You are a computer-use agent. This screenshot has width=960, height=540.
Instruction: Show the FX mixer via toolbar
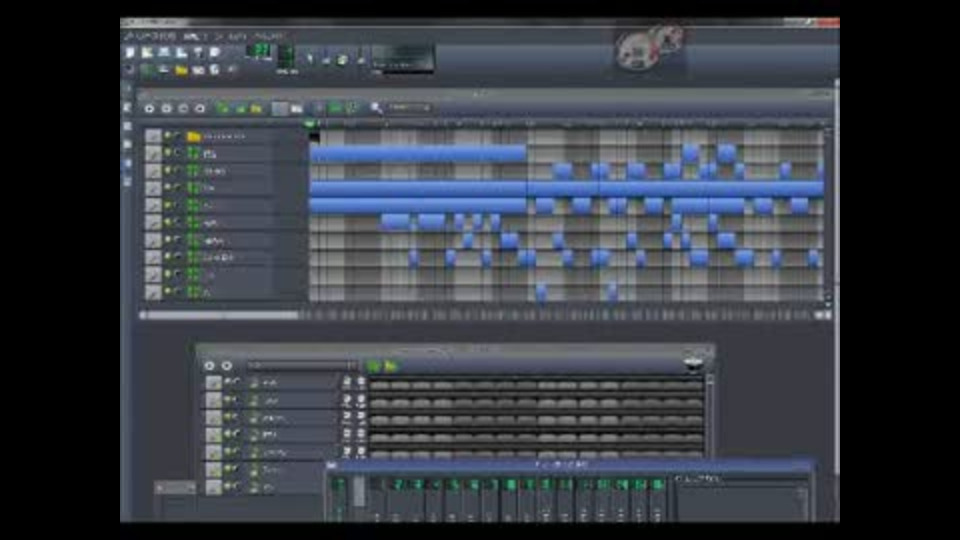[x=198, y=70]
